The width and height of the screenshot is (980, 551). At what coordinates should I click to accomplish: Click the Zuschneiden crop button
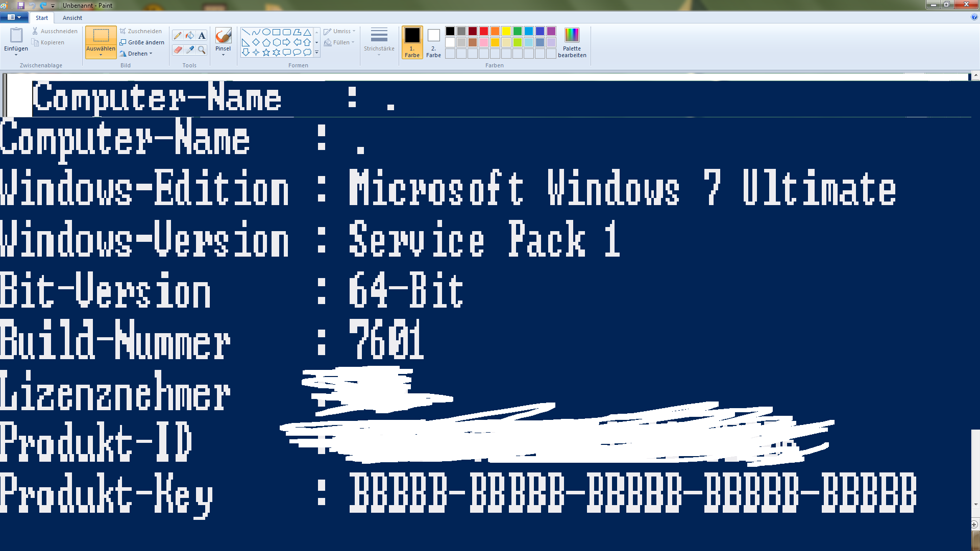pos(141,31)
